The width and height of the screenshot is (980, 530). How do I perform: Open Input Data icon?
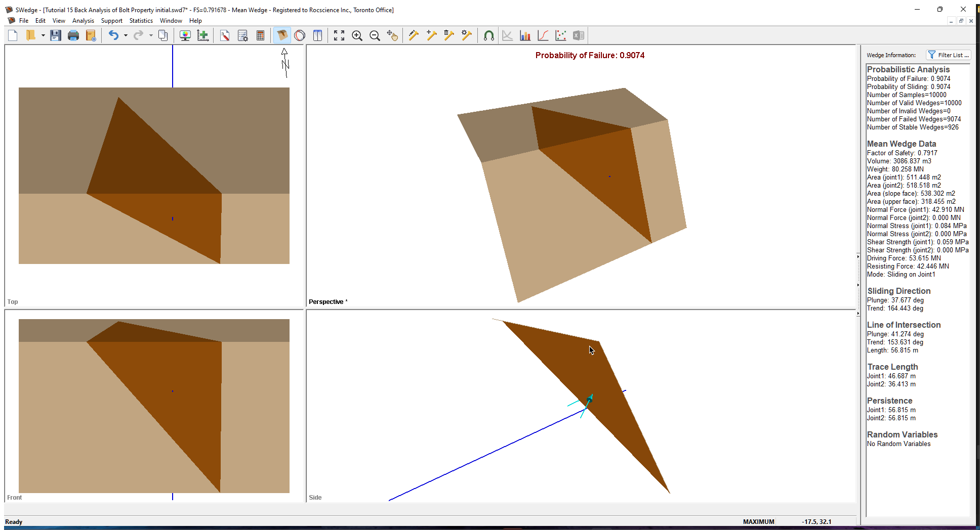click(x=243, y=35)
